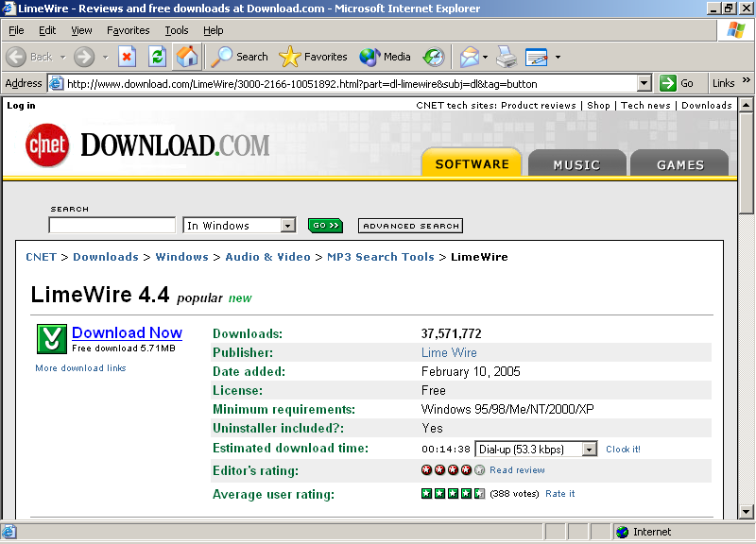Click the Windows flag logo
Image resolution: width=756 pixels, height=544 pixels.
pos(735,30)
